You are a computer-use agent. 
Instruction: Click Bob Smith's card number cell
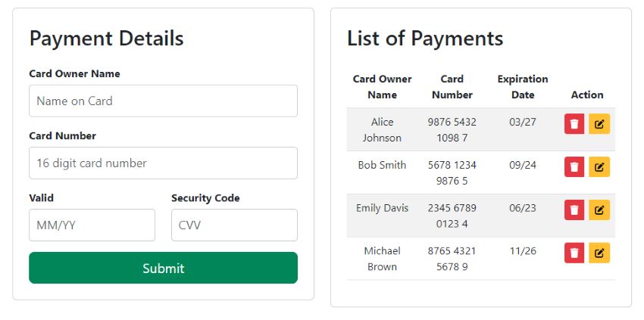(452, 172)
